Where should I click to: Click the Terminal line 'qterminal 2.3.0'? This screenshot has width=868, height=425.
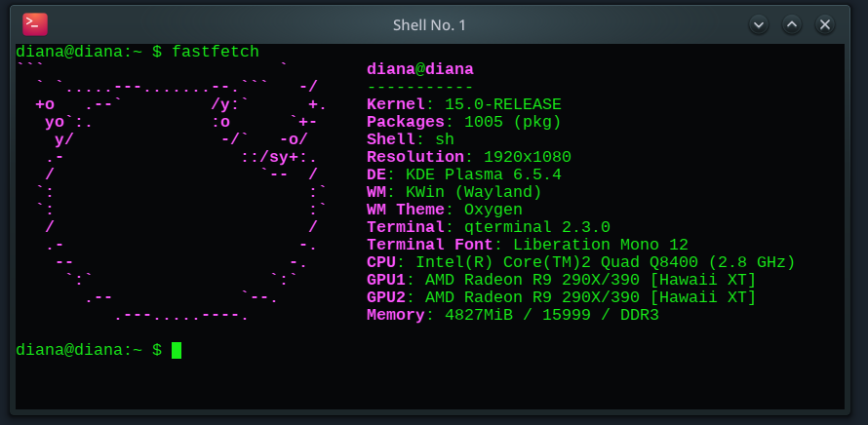(537, 227)
